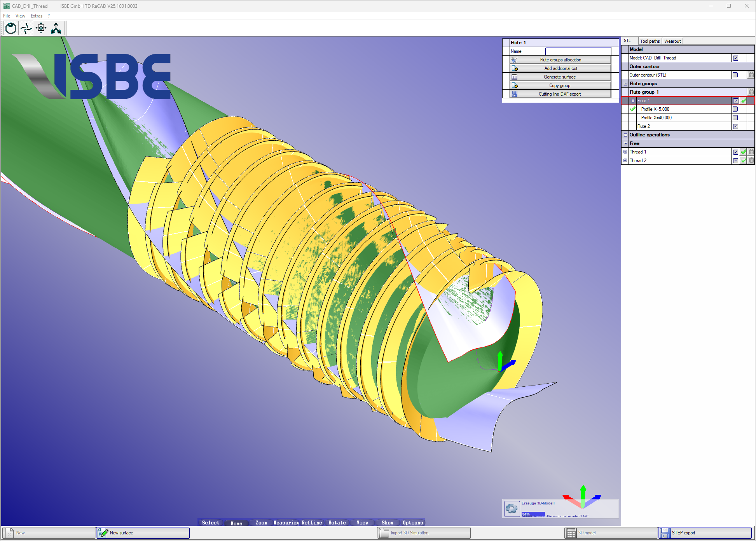Click the rotate view icon in toolbar
756x541 pixels.
(11, 28)
